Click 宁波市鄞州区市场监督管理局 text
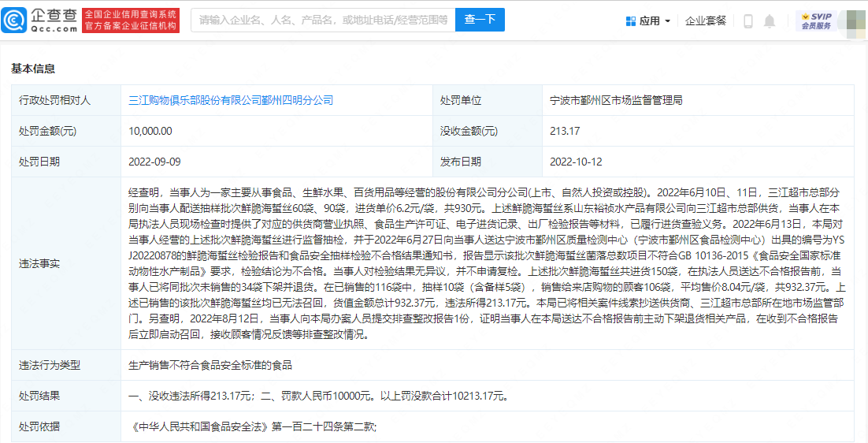This screenshot has width=868, height=443. click(616, 100)
